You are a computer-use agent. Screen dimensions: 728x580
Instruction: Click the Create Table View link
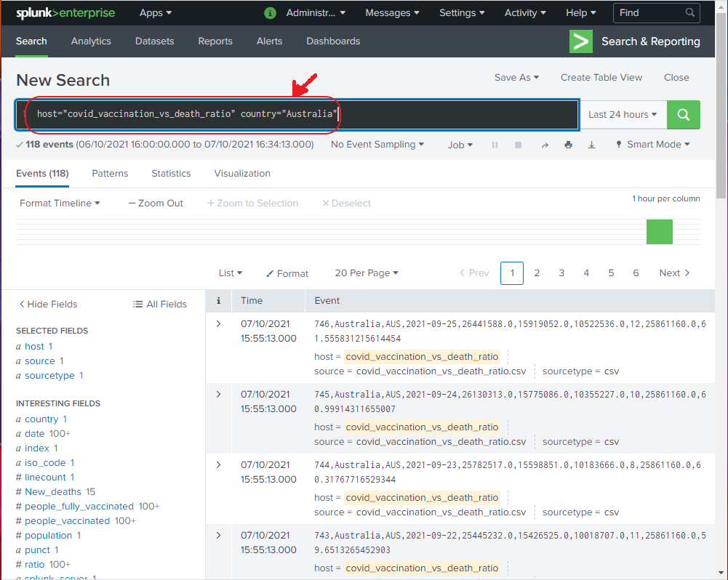pos(601,77)
